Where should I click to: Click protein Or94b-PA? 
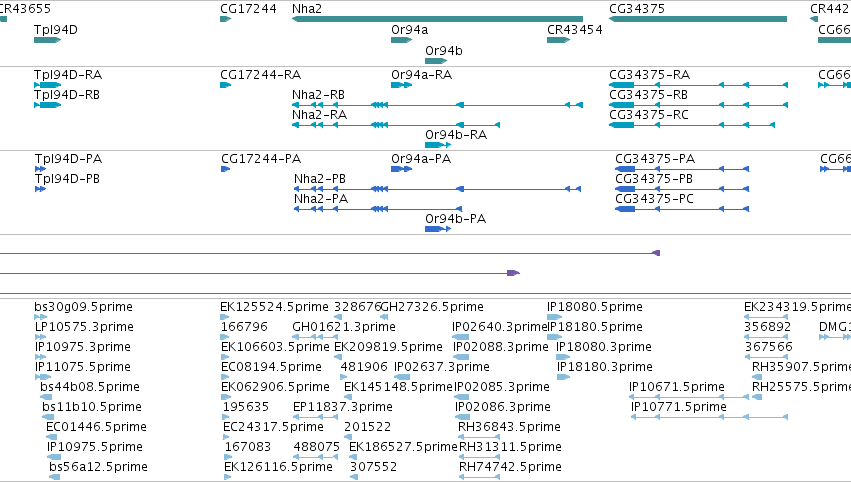[455, 219]
